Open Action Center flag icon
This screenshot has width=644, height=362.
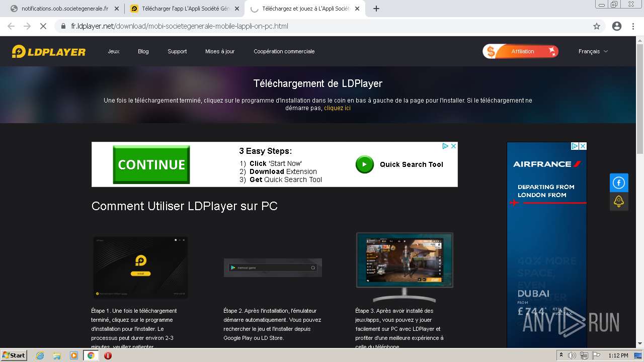pos(595,355)
